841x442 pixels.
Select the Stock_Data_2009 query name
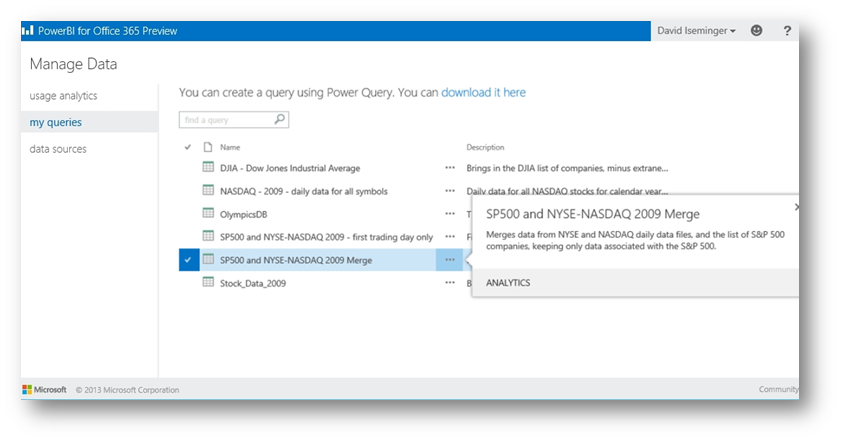253,283
